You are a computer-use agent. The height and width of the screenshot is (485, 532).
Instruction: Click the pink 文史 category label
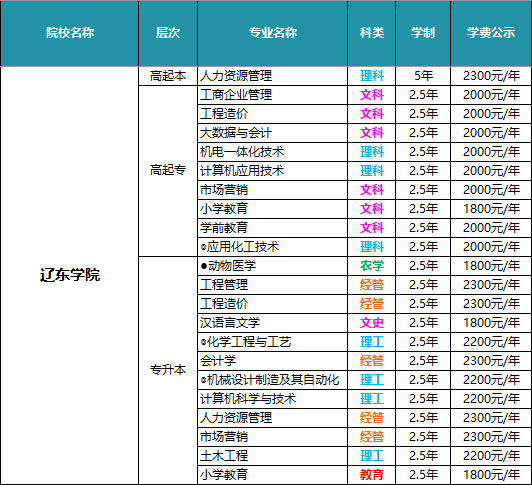[372, 323]
